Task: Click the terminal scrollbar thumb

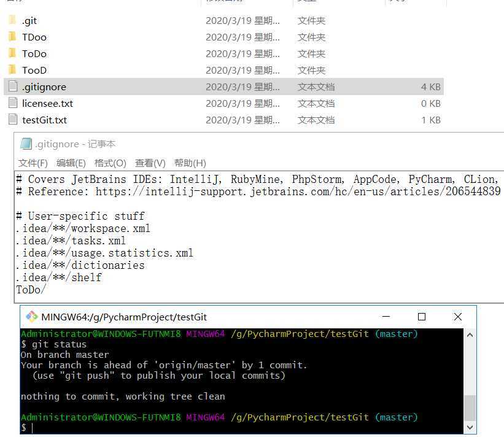Action: pyautogui.click(x=470, y=408)
